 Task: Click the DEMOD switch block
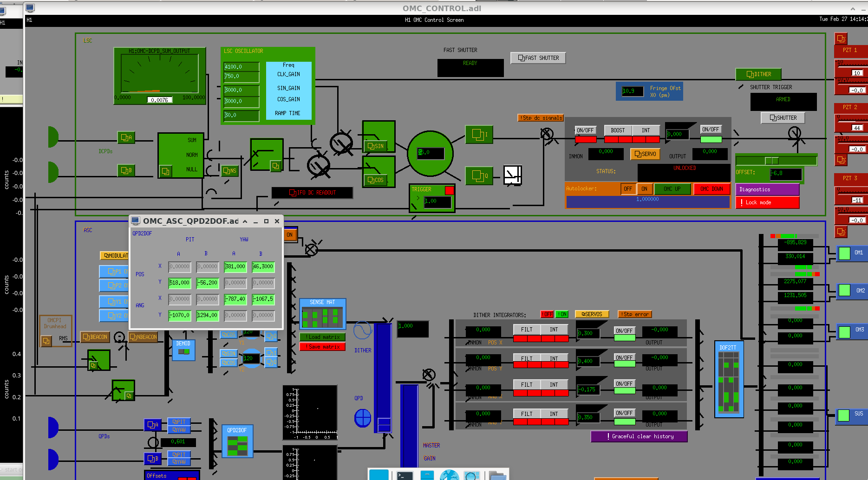(x=183, y=350)
